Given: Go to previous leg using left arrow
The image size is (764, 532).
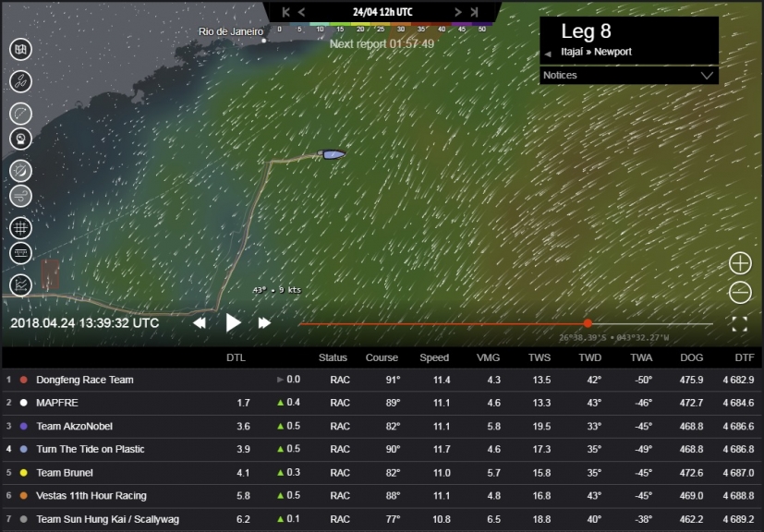Looking at the screenshot, I should (x=548, y=54).
